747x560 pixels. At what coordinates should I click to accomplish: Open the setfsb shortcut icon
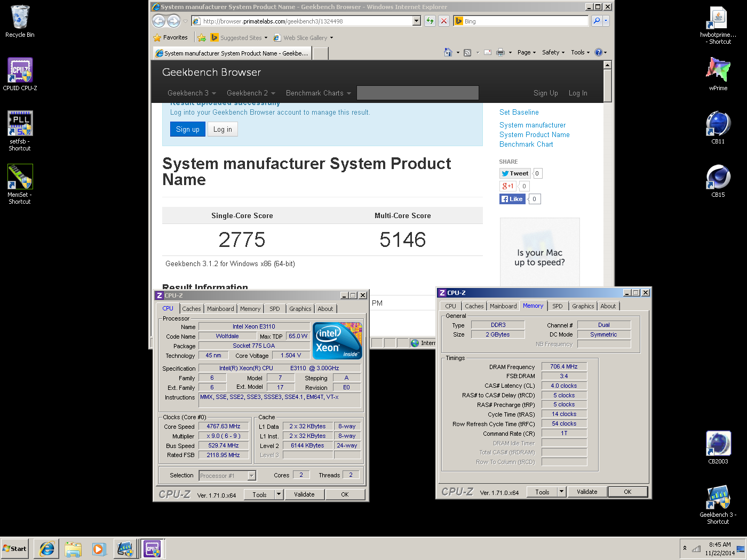pyautogui.click(x=20, y=131)
